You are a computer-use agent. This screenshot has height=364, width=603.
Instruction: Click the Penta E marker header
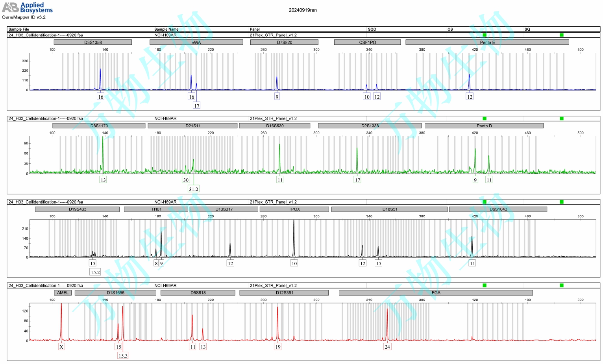pyautogui.click(x=487, y=42)
